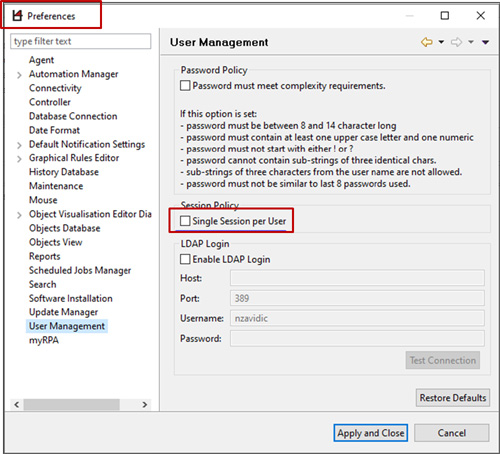Image resolution: width=500 pixels, height=454 pixels.
Task: Click scroll right arrow in tree pane
Action: click(x=145, y=405)
